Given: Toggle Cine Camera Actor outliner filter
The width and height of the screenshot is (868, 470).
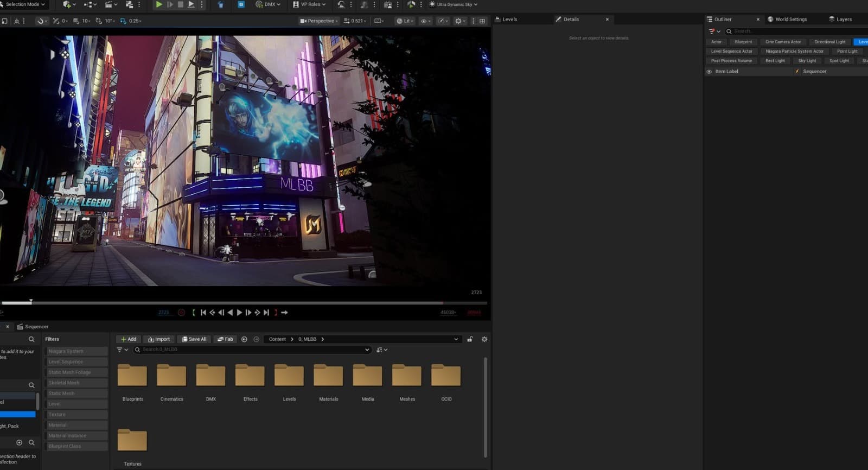Looking at the screenshot, I should pyautogui.click(x=783, y=42).
